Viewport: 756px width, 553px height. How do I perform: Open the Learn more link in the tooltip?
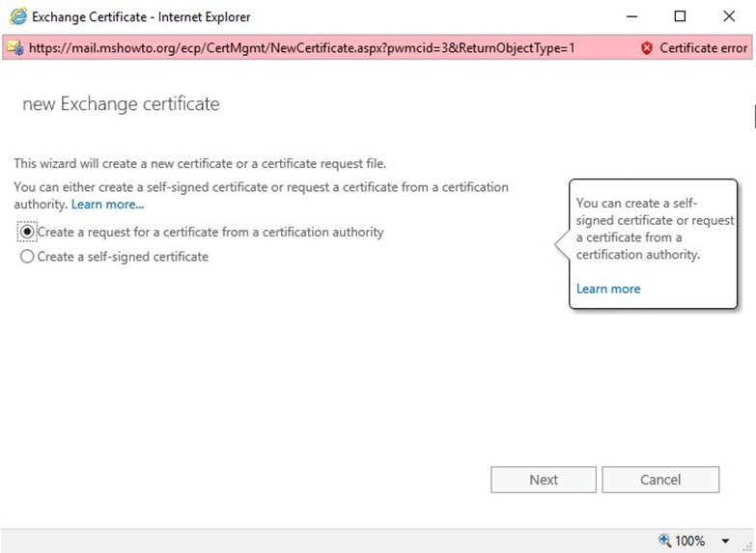tap(608, 289)
